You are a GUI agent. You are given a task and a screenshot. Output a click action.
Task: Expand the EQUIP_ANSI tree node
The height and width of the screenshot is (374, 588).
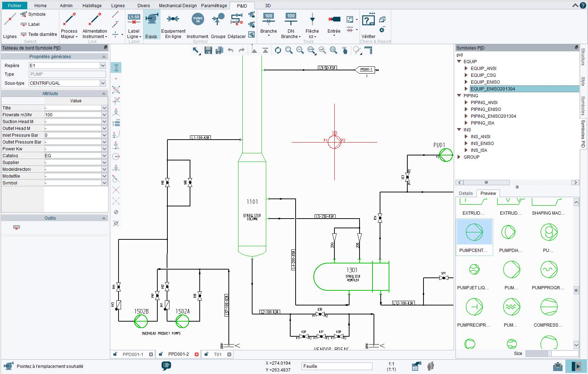[466, 68]
